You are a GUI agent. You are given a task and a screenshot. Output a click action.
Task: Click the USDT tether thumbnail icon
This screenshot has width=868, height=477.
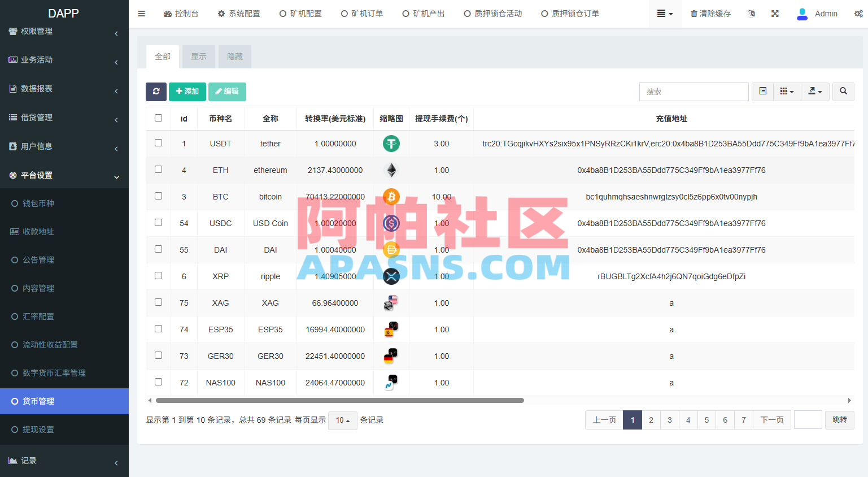point(391,144)
